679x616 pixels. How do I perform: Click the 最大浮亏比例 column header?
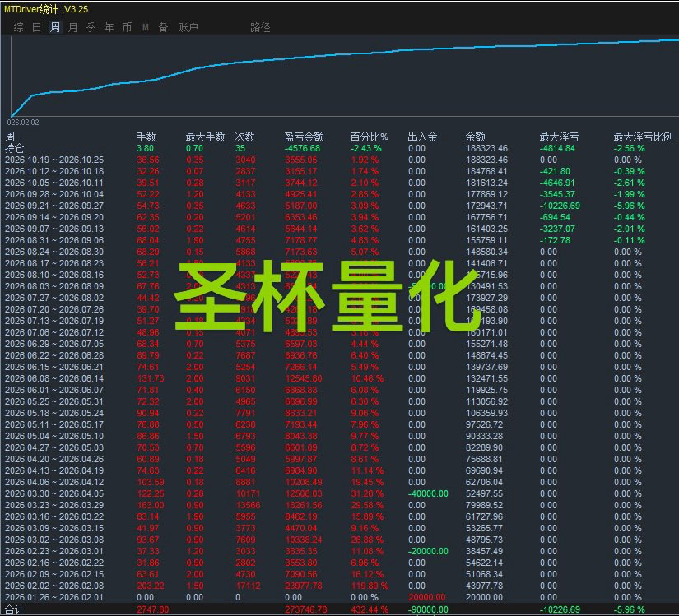point(643,137)
